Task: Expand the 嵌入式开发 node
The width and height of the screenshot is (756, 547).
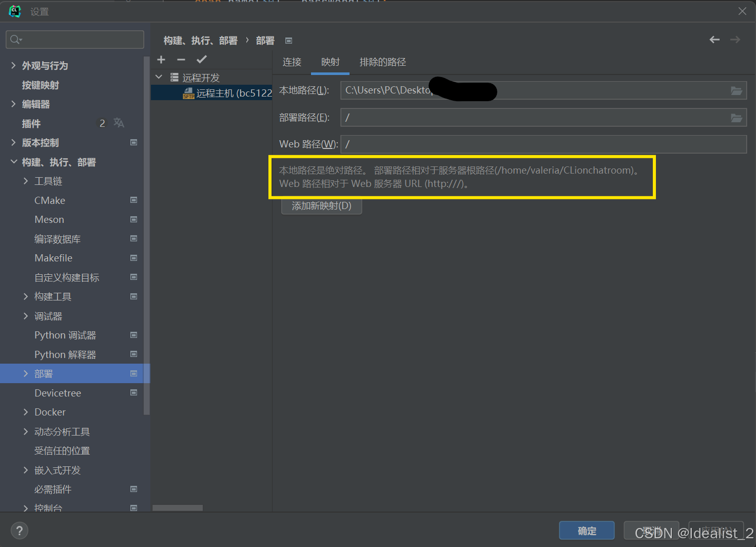Action: click(x=26, y=470)
